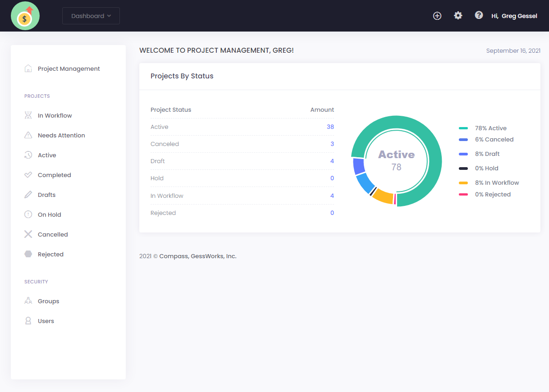
Task: Click the 78% Active legend label
Action: [x=491, y=128]
